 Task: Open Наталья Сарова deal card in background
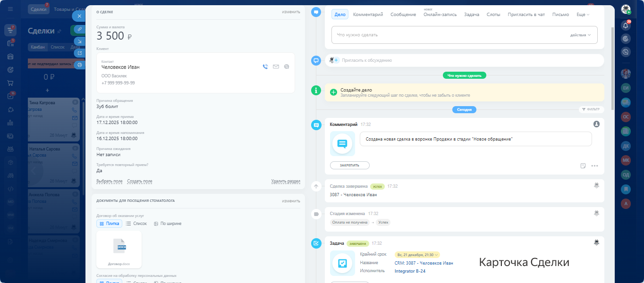(x=53, y=165)
